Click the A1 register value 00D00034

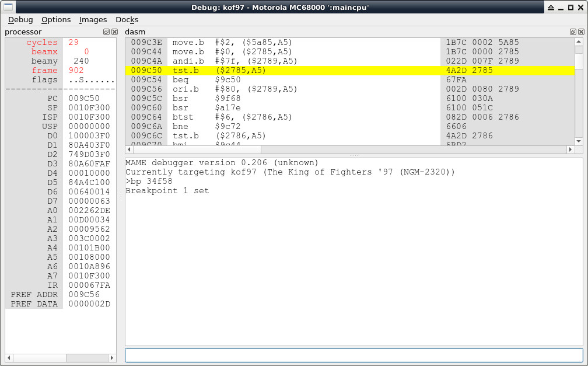coord(89,219)
